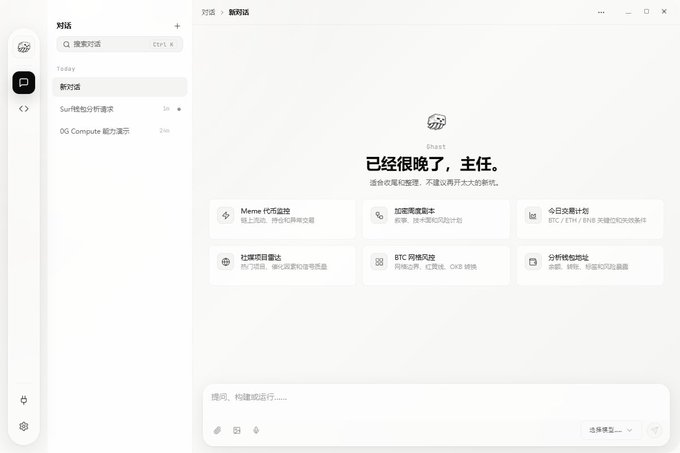Choose the 加密周度副本 suggestion card

point(436,219)
